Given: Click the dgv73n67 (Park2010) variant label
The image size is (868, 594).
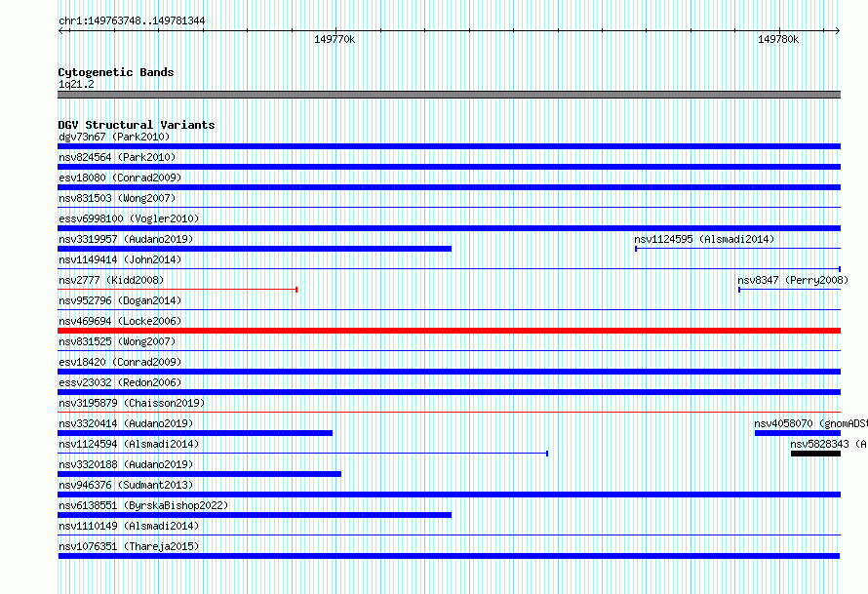Looking at the screenshot, I should click(114, 137).
